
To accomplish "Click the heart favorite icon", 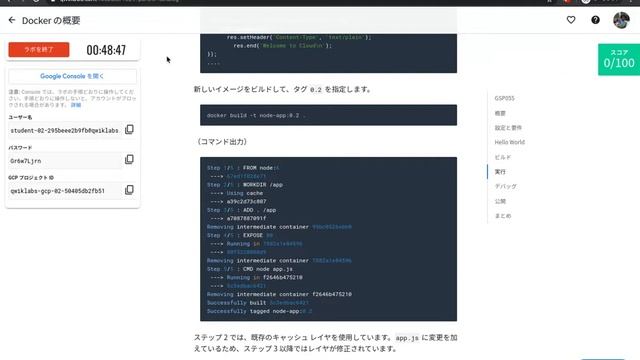I will tap(571, 20).
